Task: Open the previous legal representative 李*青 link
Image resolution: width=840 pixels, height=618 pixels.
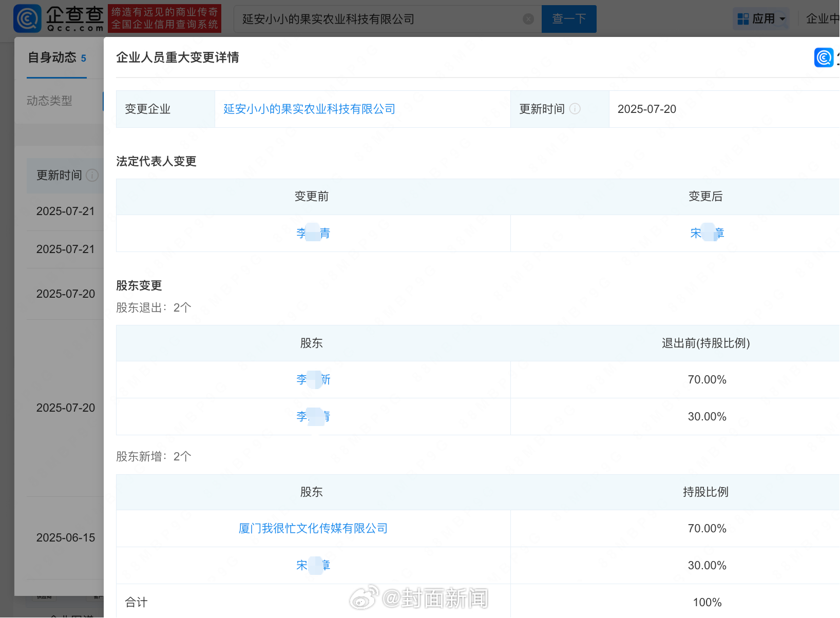Action: click(313, 233)
